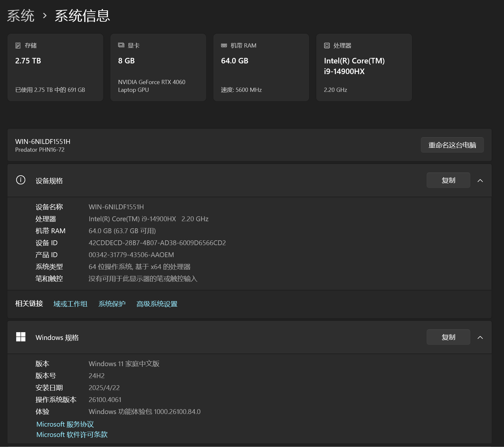Click product ID 00342-31779-43506-AAOEM
This screenshot has height=447, width=504.
pyautogui.click(x=131, y=255)
